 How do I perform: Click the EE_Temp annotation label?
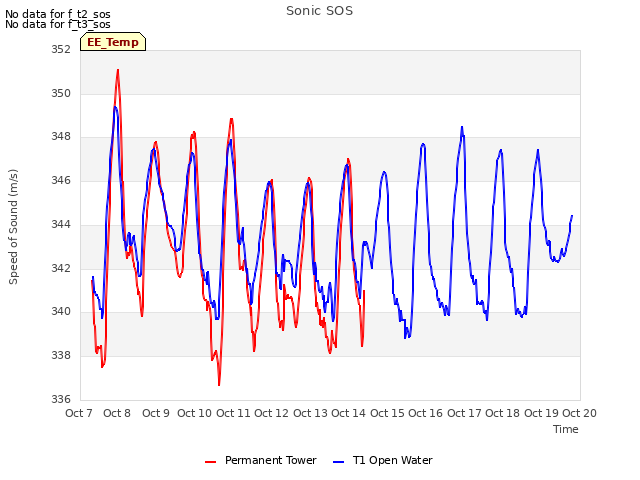coord(113,42)
